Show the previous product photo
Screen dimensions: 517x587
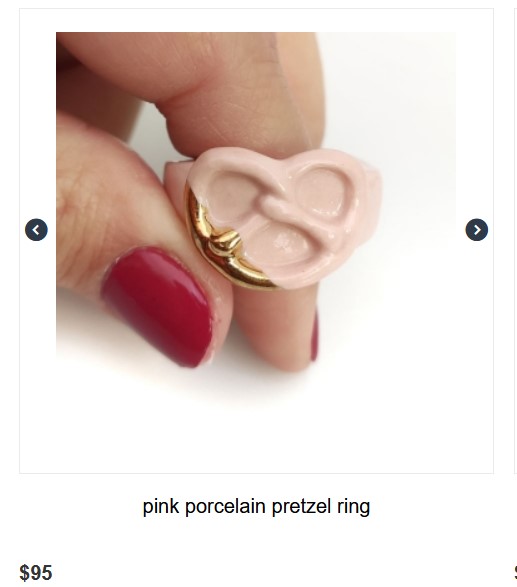pos(36,229)
